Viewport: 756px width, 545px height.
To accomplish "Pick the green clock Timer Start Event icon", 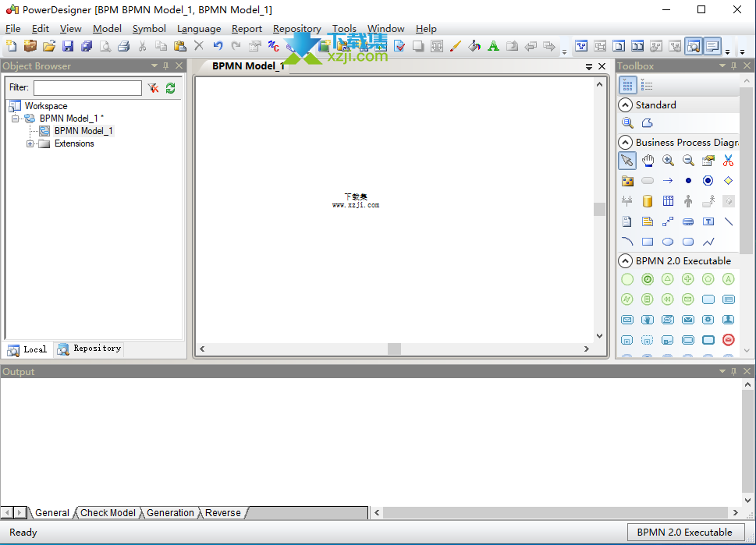I will pyautogui.click(x=648, y=279).
